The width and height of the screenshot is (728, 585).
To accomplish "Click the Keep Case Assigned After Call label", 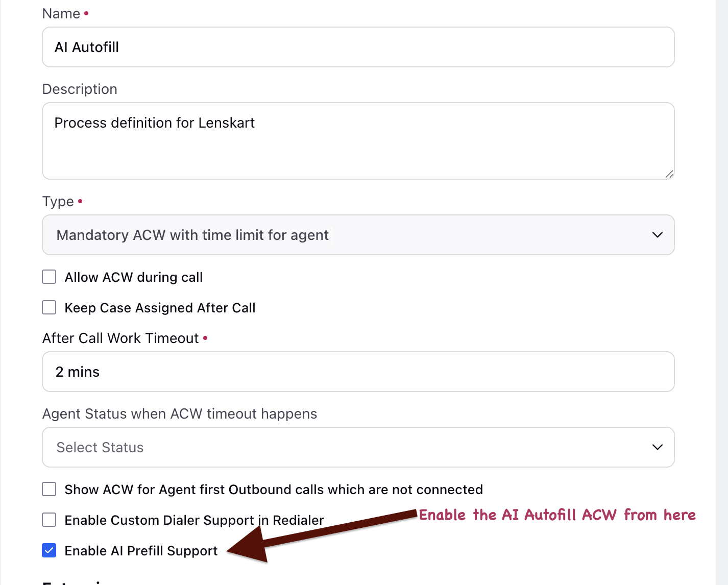I will click(x=160, y=308).
